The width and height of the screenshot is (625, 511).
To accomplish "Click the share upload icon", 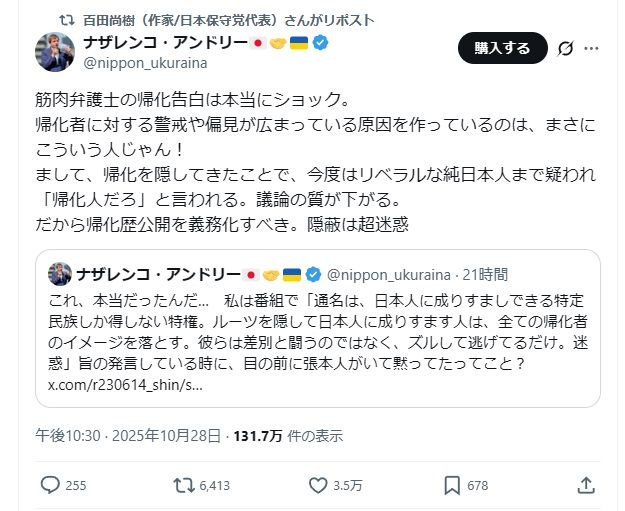I will [586, 485].
